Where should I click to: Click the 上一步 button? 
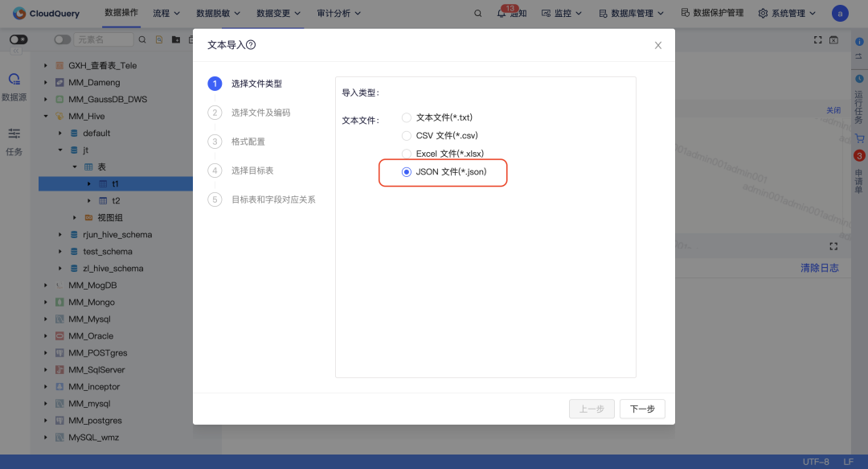coord(592,409)
